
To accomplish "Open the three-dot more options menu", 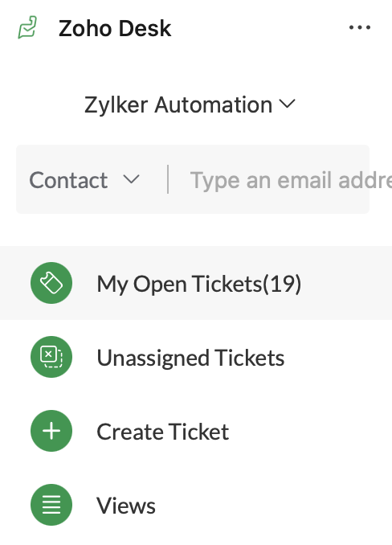I will [360, 27].
